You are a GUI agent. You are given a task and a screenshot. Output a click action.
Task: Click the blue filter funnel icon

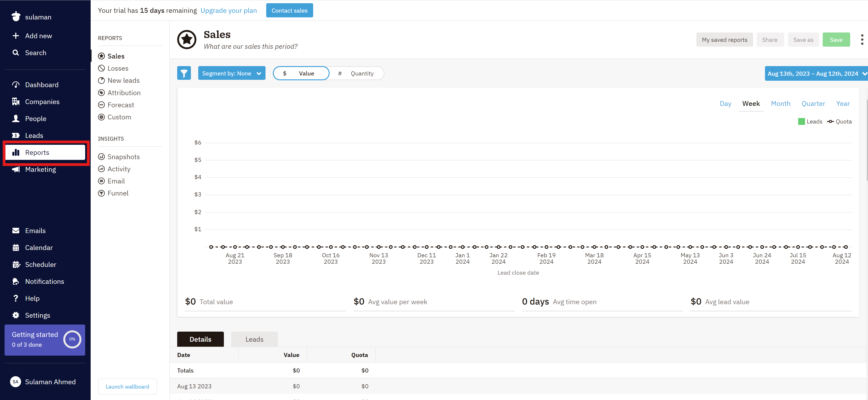click(x=184, y=73)
